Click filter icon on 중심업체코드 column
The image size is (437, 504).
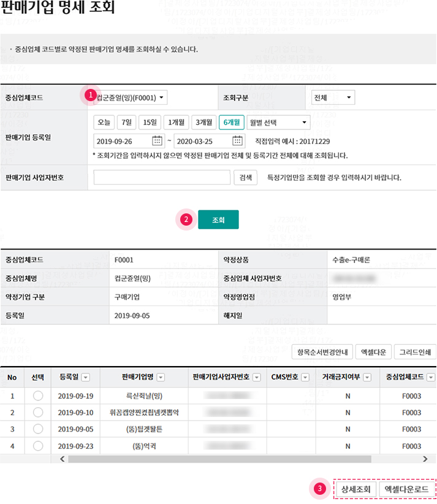431,378
